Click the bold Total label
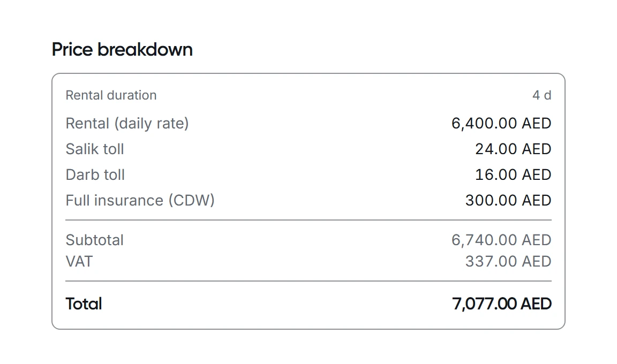The width and height of the screenshot is (617, 364). pyautogui.click(x=84, y=304)
